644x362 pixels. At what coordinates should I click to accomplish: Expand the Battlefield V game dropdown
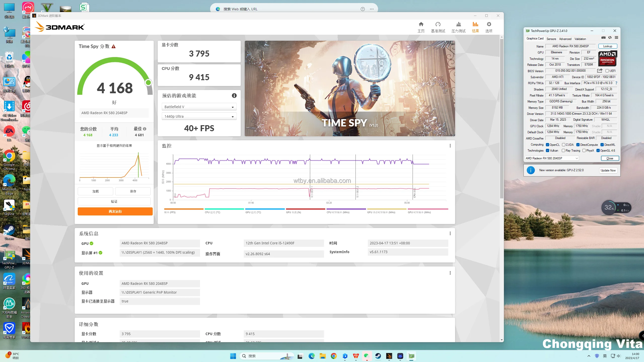(199, 107)
